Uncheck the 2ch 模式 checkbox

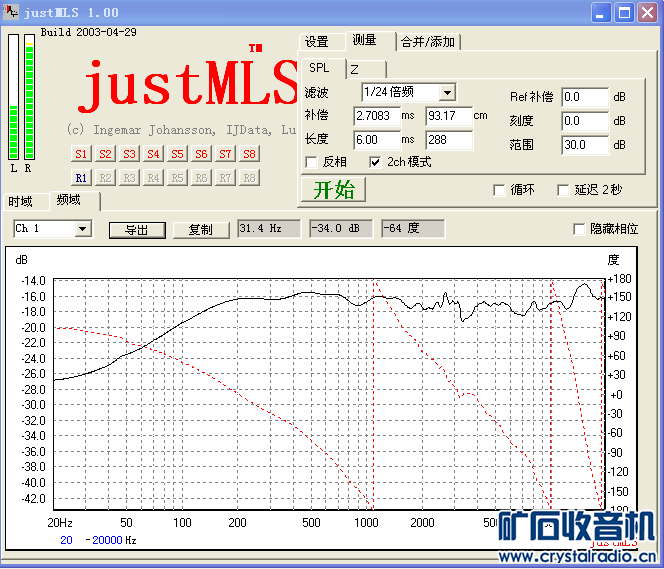(x=375, y=162)
